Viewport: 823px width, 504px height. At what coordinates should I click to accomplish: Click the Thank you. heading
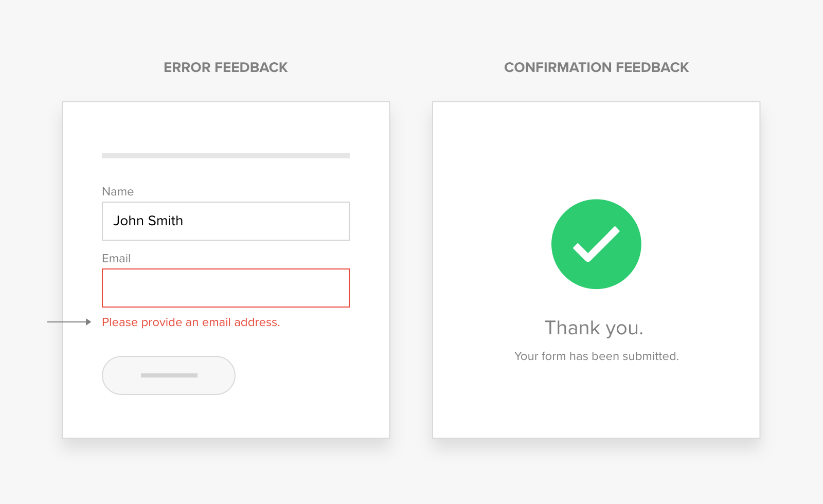594,328
